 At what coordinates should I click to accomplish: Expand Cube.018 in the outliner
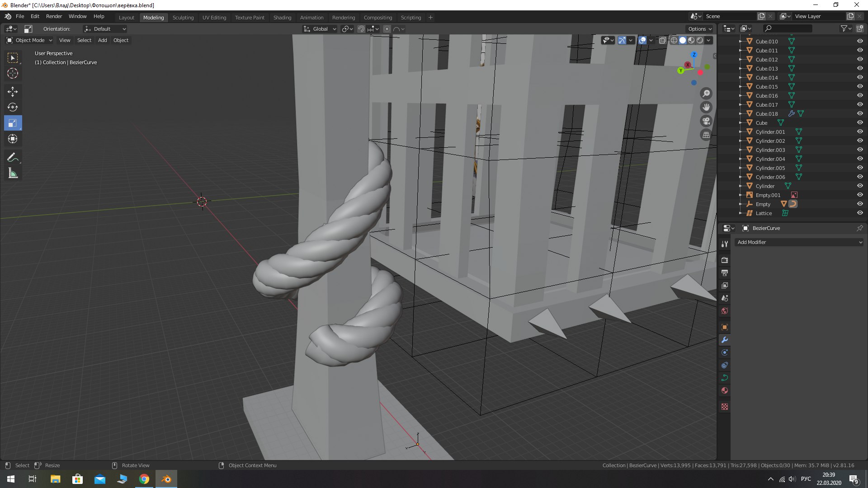pos(740,113)
